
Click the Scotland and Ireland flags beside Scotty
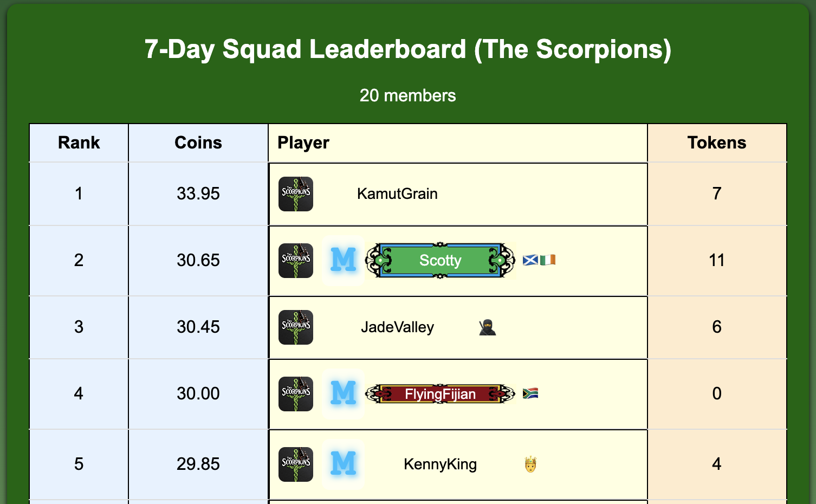click(539, 261)
